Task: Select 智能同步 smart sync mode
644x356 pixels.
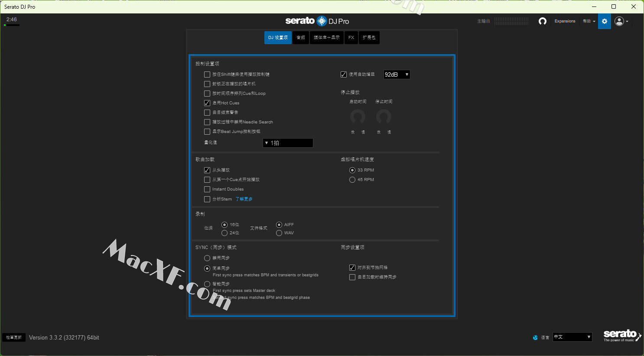Action: pyautogui.click(x=207, y=284)
